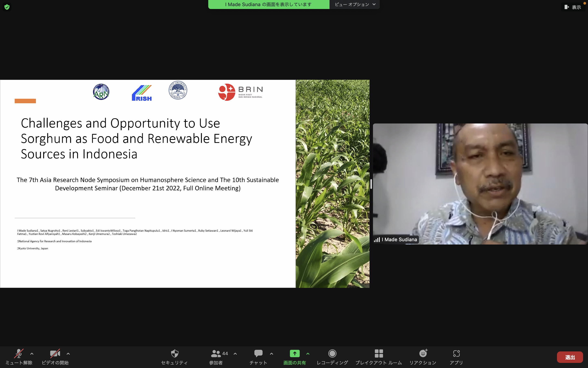Click RISH logo on slide
Image resolution: width=588 pixels, height=368 pixels.
[142, 93]
